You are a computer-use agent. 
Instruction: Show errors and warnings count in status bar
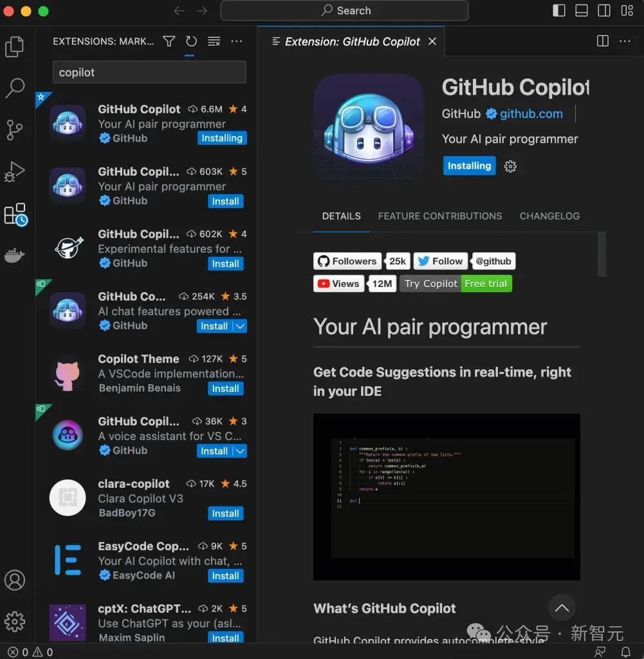coord(31,652)
